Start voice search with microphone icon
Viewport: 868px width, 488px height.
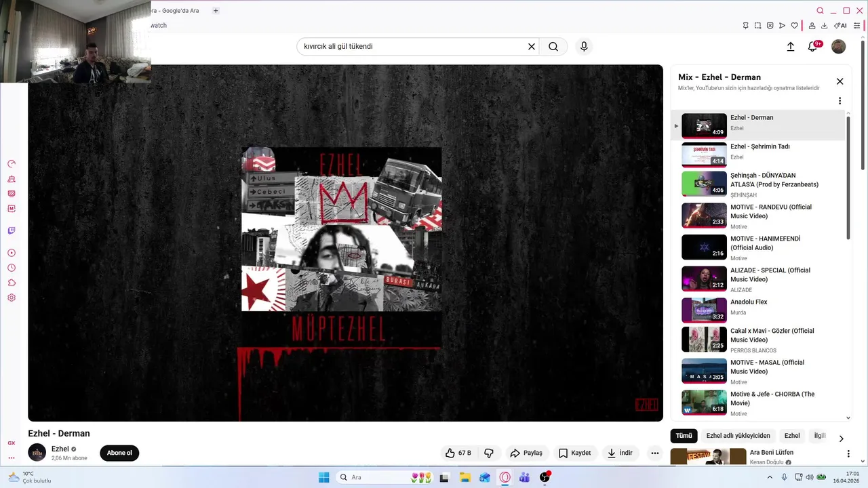tap(584, 47)
